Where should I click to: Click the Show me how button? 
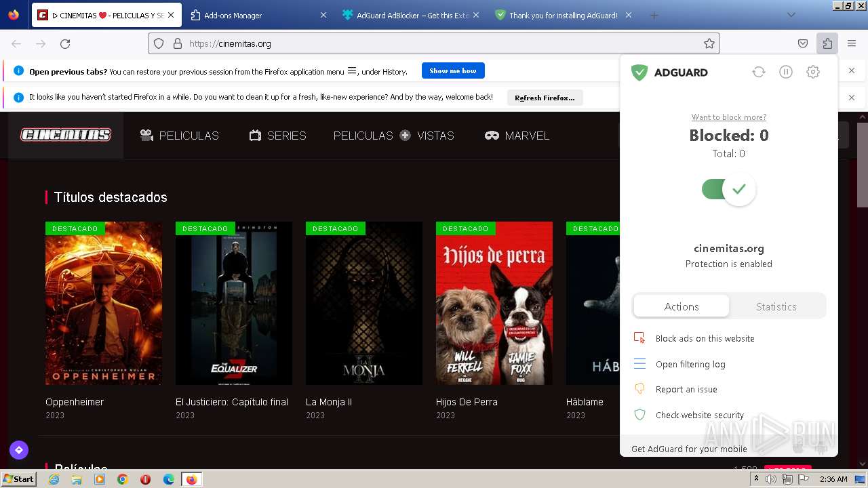tap(453, 70)
